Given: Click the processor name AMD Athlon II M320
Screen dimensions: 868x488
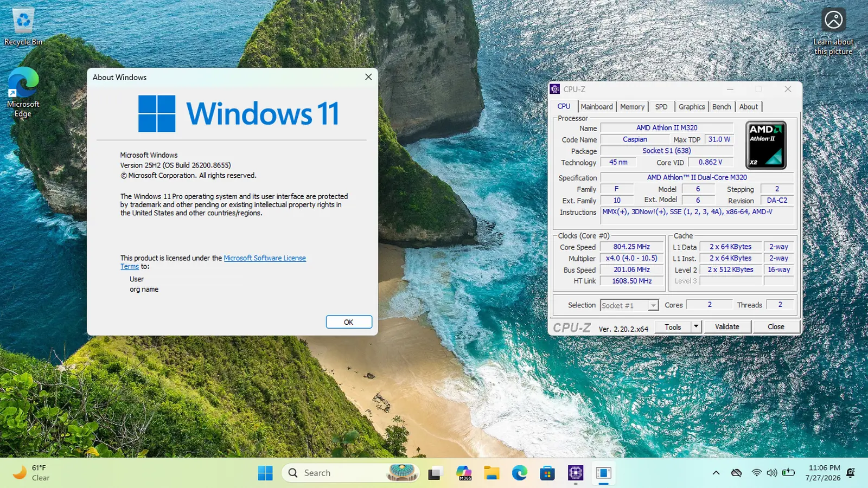Looking at the screenshot, I should pos(667,128).
